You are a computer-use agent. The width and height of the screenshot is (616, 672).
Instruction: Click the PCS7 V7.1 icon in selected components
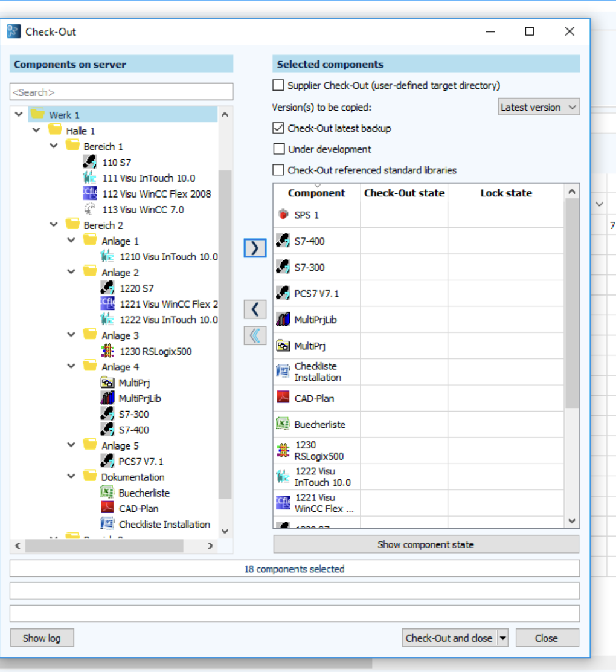[x=283, y=293]
